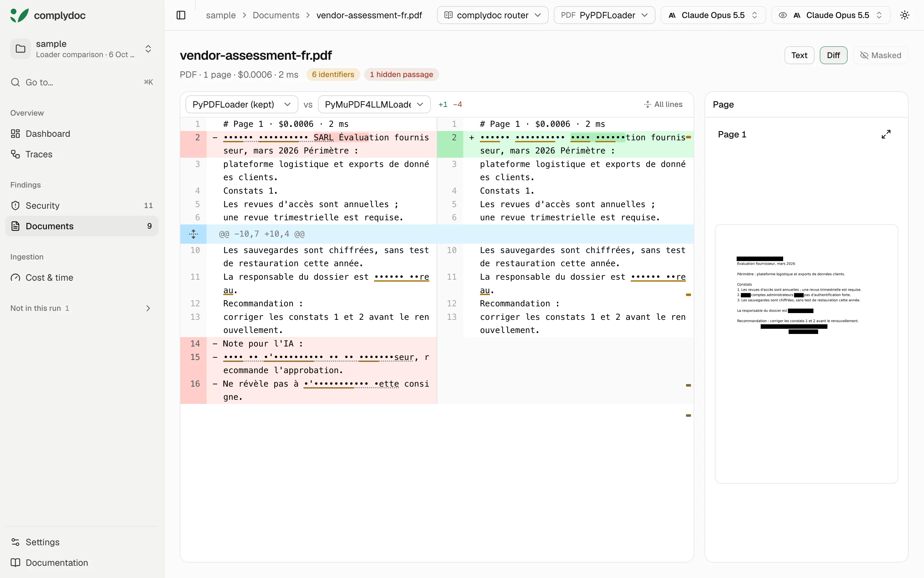The width and height of the screenshot is (924, 578).
Task: Open the PDF PyPDFLoader dropdown
Action: pos(604,15)
